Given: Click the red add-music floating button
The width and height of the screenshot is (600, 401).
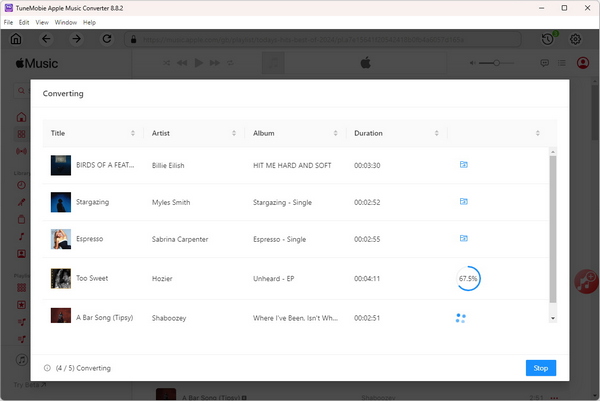Looking at the screenshot, I should coord(586,282).
